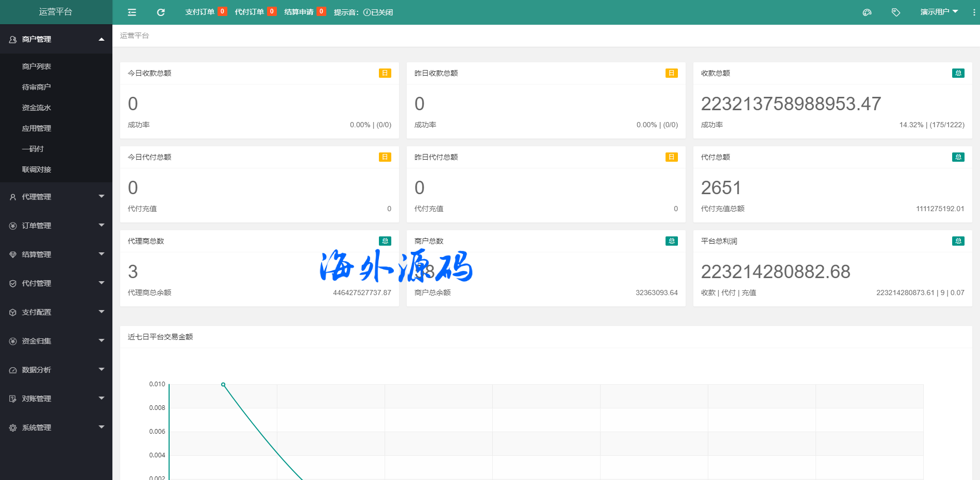
Task: Click the 代付订单 header link
Action: pyautogui.click(x=250, y=12)
